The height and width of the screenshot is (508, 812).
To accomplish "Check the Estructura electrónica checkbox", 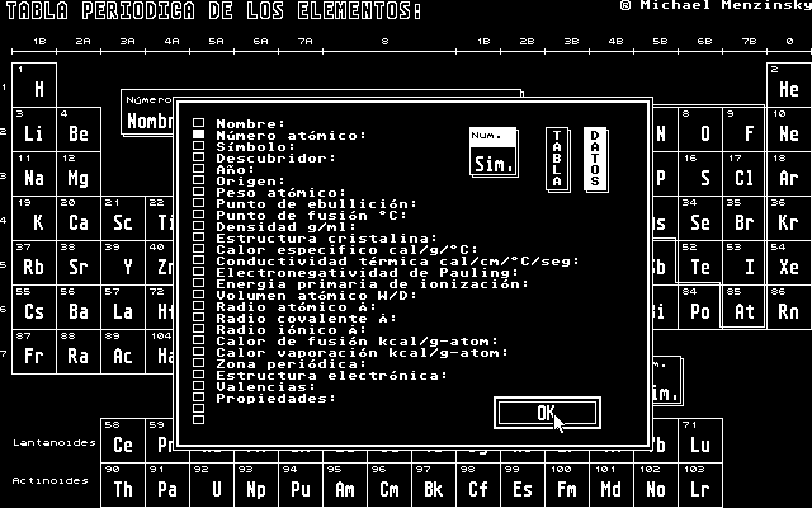I will coord(199,374).
